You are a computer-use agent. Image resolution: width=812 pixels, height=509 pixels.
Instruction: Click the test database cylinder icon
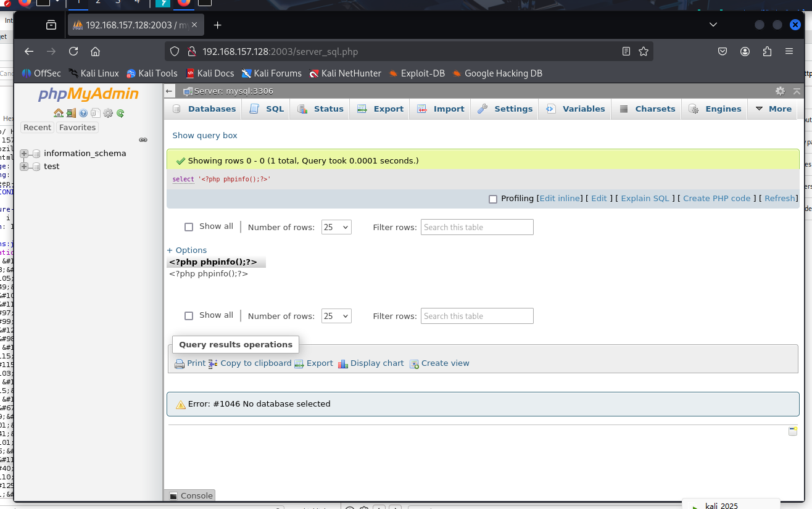(x=36, y=167)
